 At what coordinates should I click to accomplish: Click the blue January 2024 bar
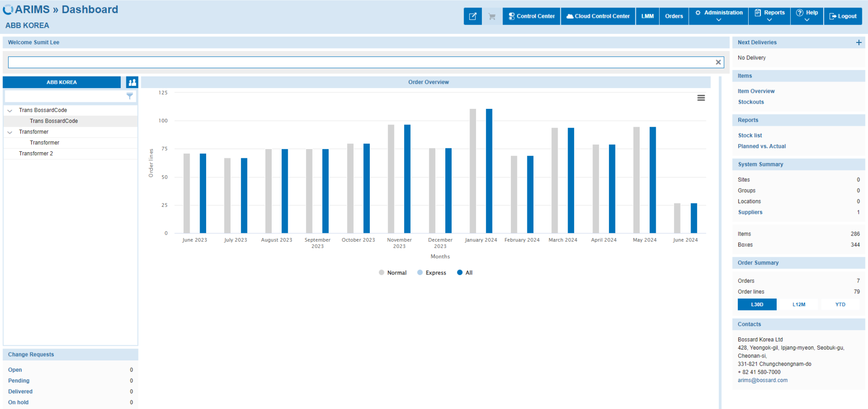(489, 171)
